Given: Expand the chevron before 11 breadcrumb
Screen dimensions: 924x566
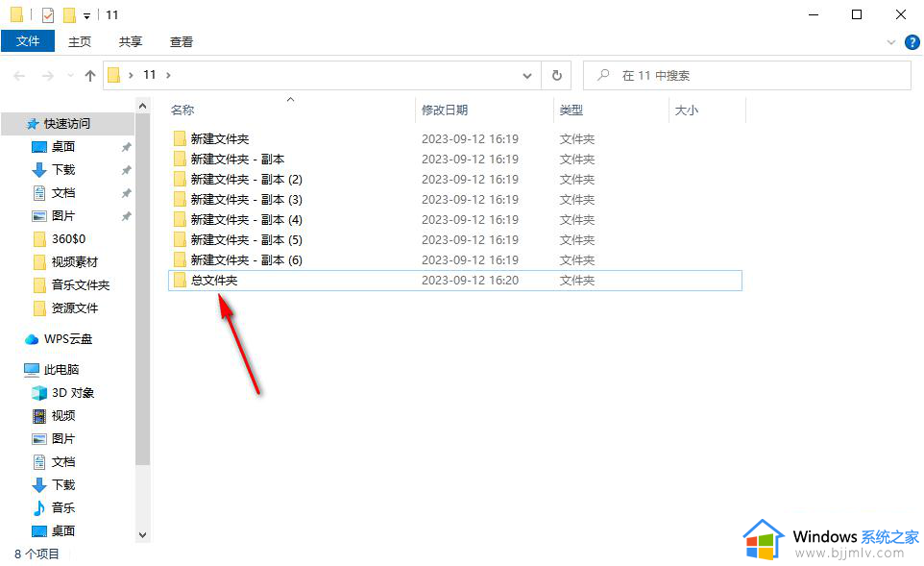Looking at the screenshot, I should click(131, 76).
